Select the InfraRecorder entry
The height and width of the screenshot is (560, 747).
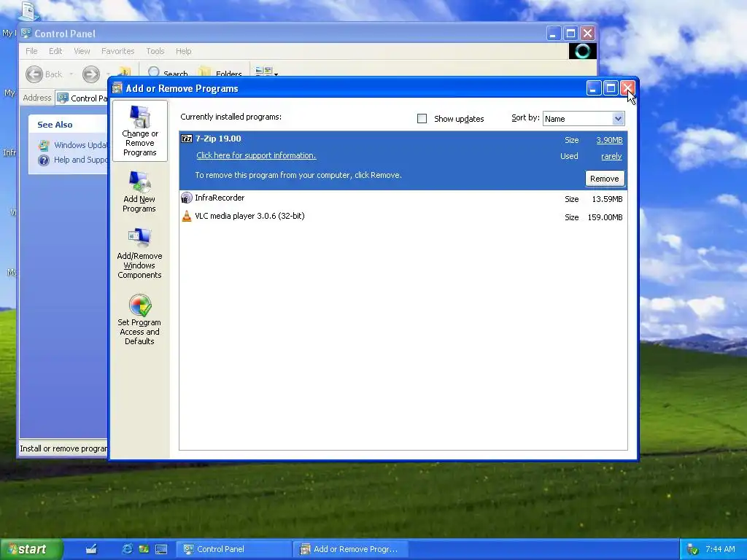tap(403, 198)
